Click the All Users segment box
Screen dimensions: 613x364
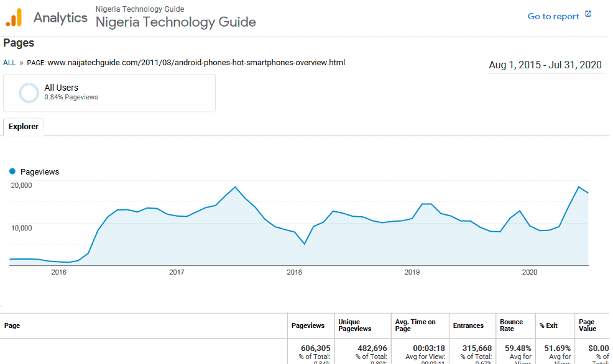click(109, 93)
